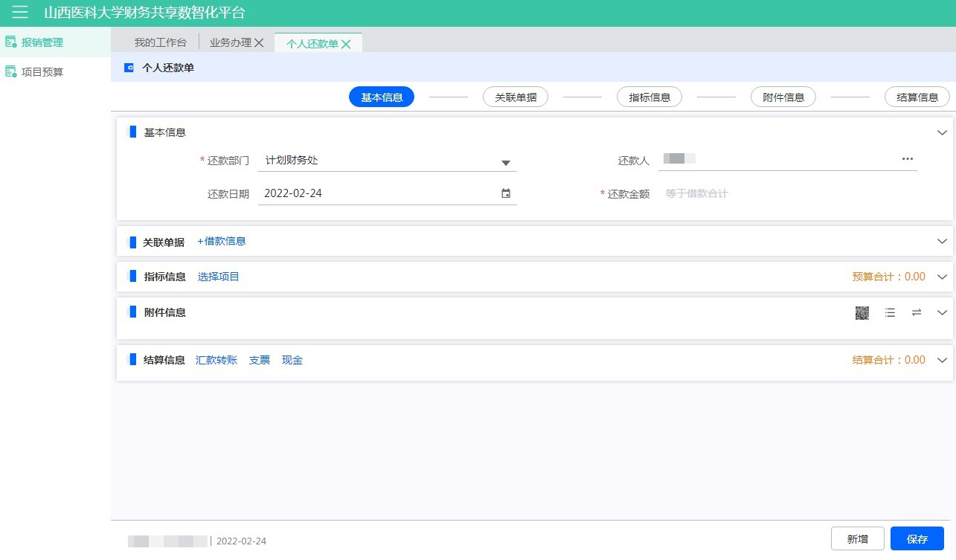Switch to 我的工作台 tab

pyautogui.click(x=161, y=43)
